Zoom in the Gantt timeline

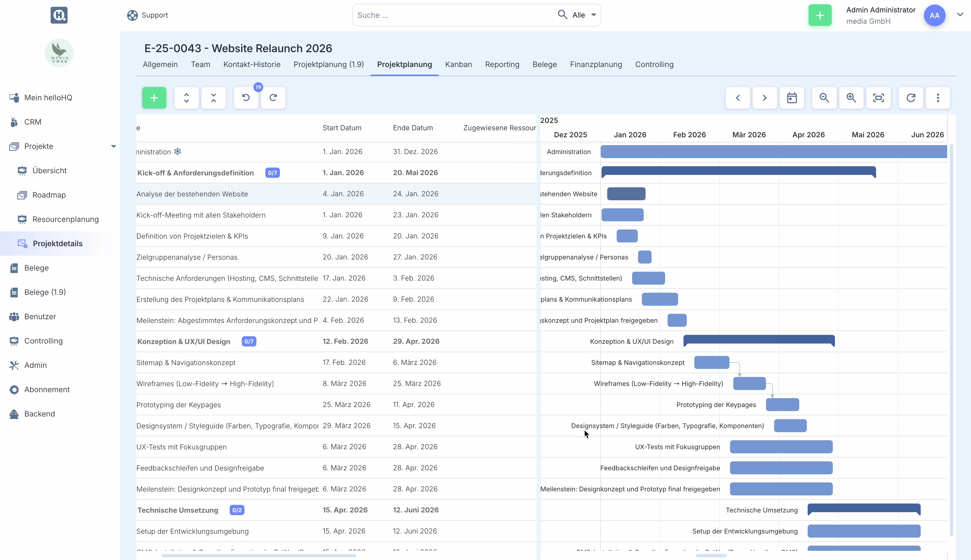[851, 98]
